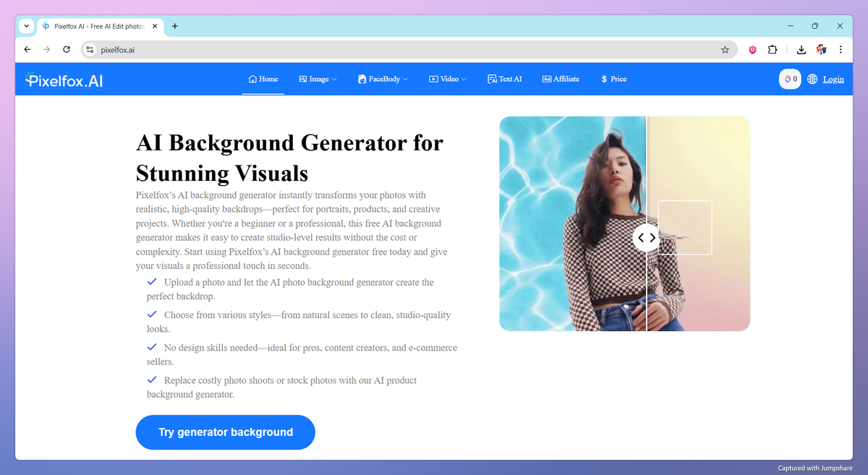Click the Login link
868x475 pixels.
pos(833,79)
